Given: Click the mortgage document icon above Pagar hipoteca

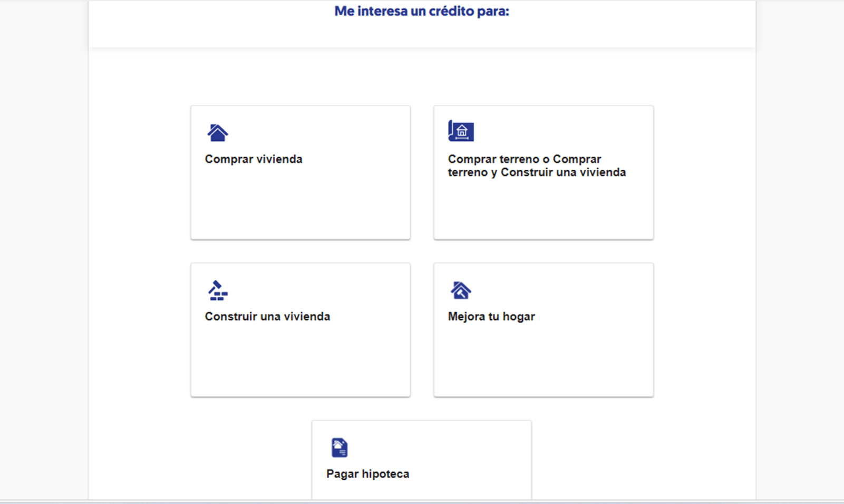Looking at the screenshot, I should pos(339,448).
